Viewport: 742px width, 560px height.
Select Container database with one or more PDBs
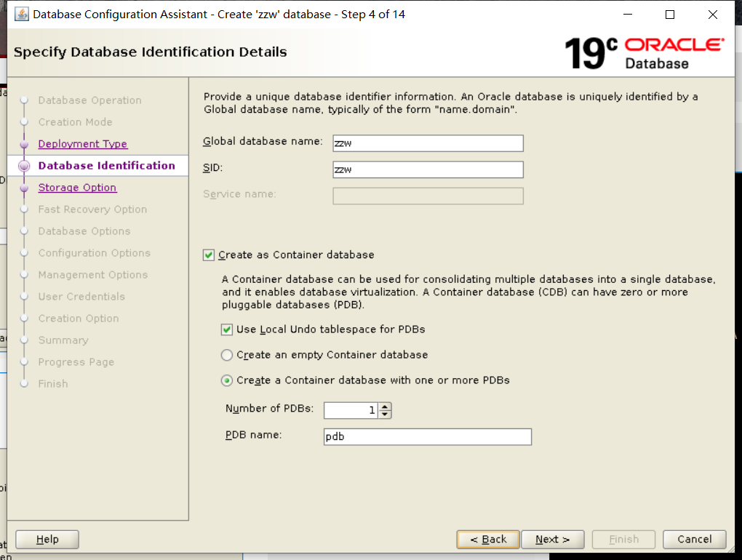tap(227, 380)
